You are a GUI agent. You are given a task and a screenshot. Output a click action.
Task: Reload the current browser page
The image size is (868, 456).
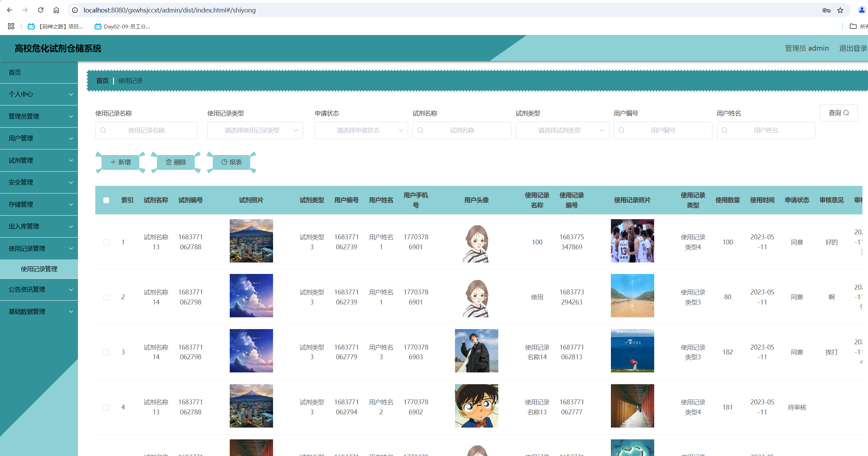pos(41,10)
